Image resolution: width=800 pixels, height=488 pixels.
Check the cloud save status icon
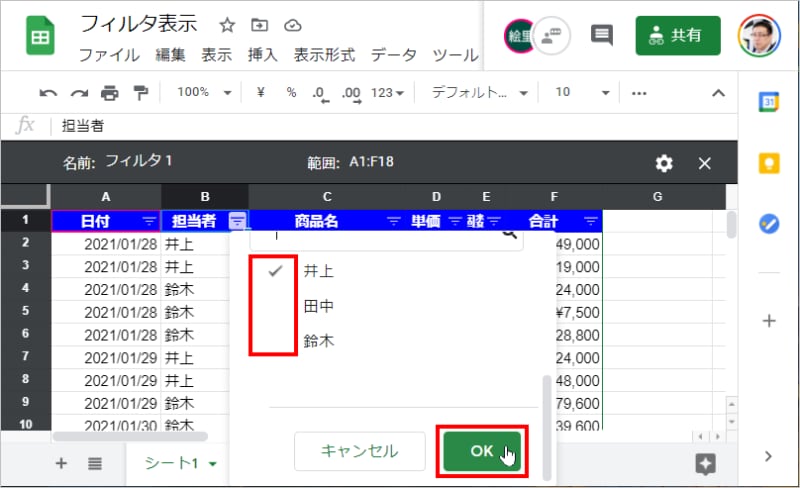click(293, 25)
